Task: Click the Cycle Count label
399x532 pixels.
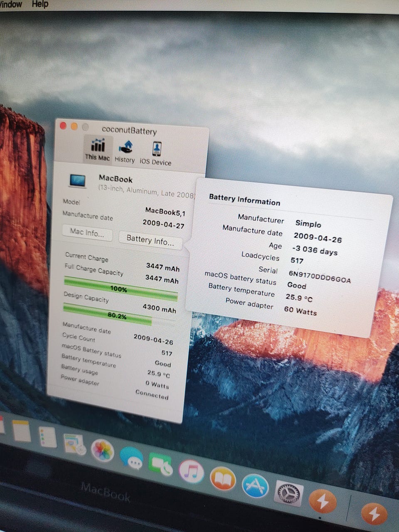Action: click(79, 337)
